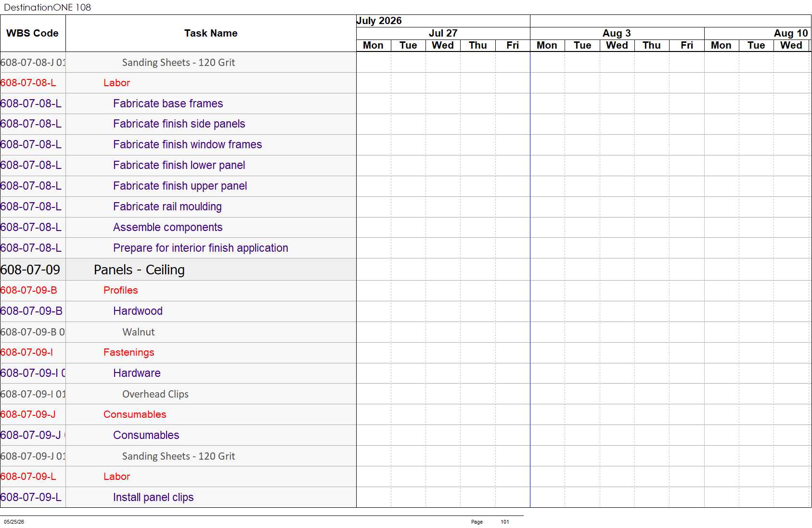
Task: Click the Task Name column header
Action: click(x=211, y=33)
